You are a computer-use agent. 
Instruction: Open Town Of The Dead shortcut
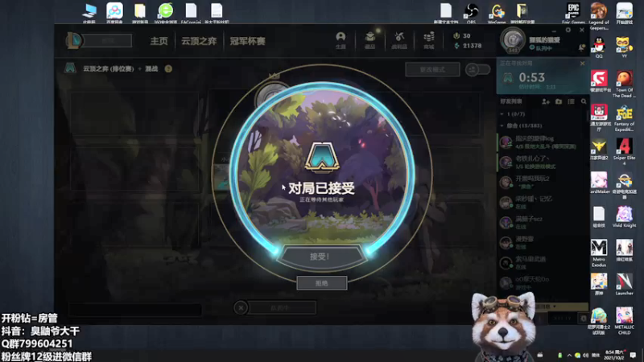(625, 84)
